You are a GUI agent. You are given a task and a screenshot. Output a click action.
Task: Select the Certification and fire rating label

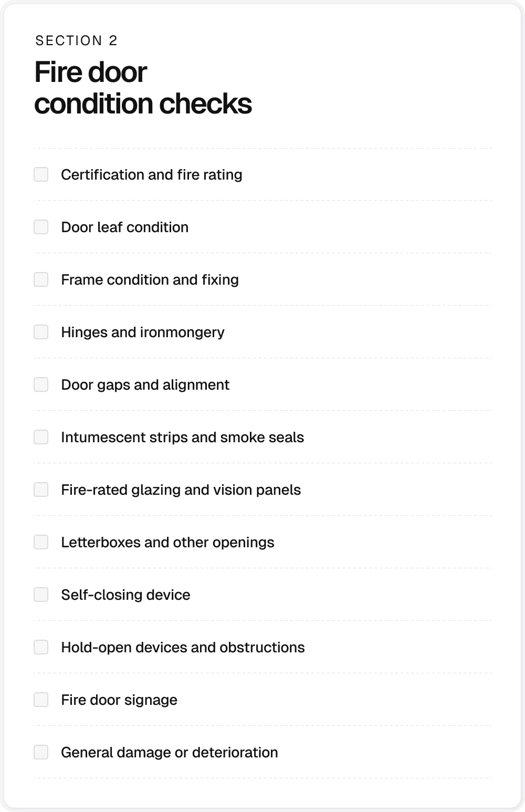click(151, 174)
